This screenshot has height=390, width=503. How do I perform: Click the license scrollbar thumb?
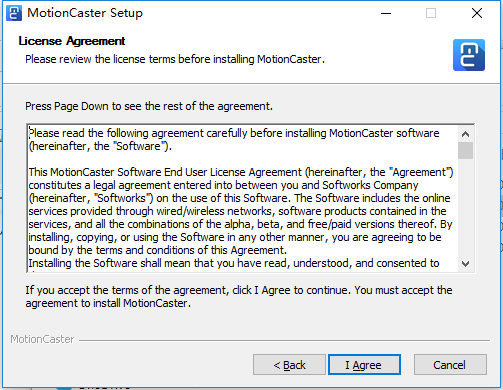click(465, 151)
